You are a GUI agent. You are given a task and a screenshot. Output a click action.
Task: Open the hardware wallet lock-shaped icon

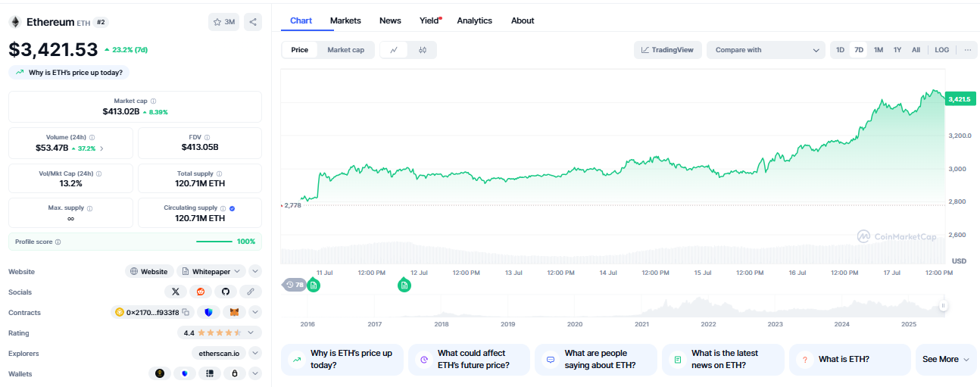click(235, 373)
